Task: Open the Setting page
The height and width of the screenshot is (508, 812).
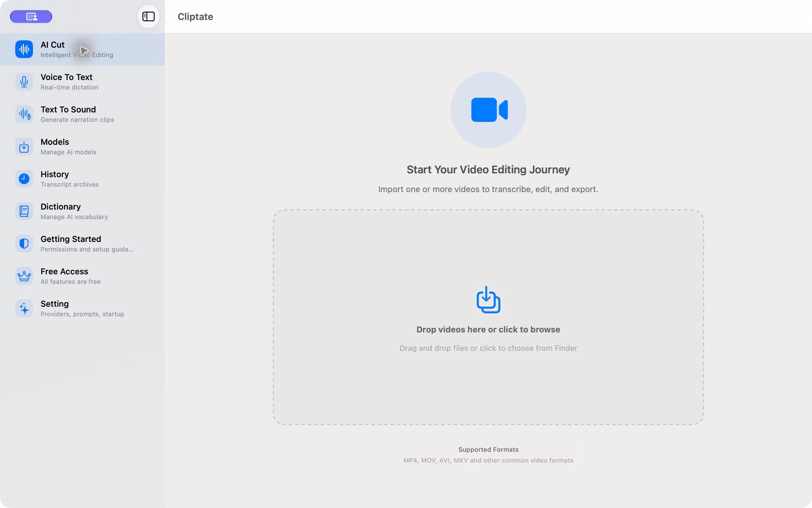Action: point(82,308)
